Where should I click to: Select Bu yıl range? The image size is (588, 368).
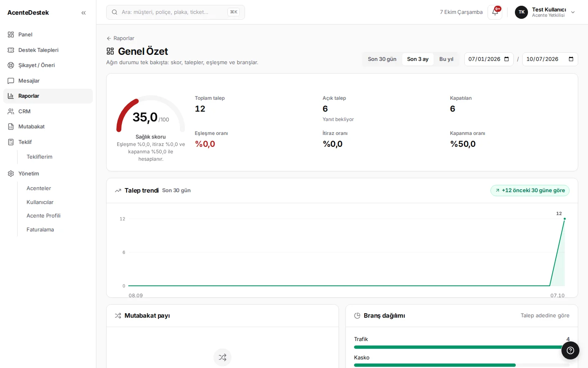coord(446,59)
